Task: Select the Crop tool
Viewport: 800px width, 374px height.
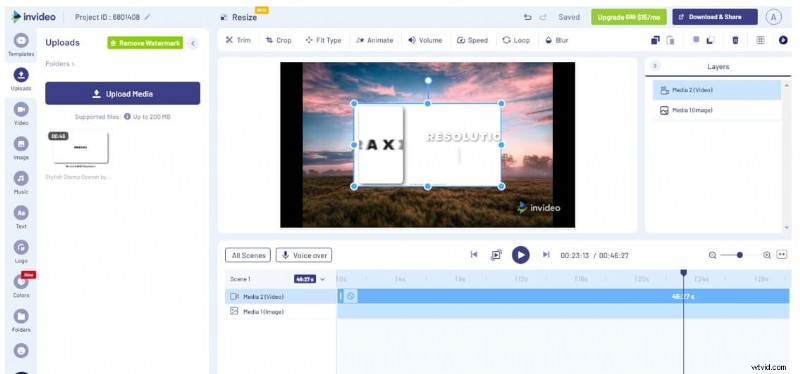Action: [279, 40]
